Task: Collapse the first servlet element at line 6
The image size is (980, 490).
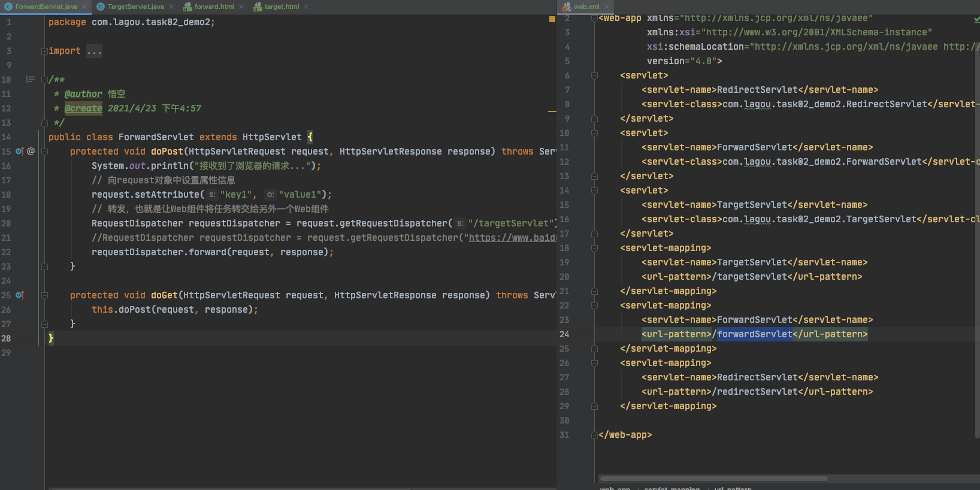Action: (x=594, y=75)
